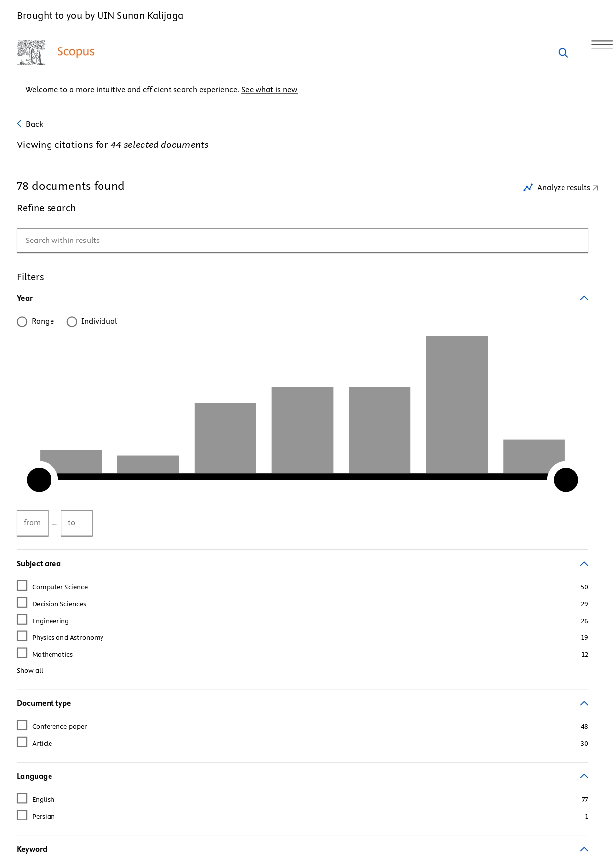Click the year 'from' input box
The image size is (614, 868).
(x=33, y=523)
